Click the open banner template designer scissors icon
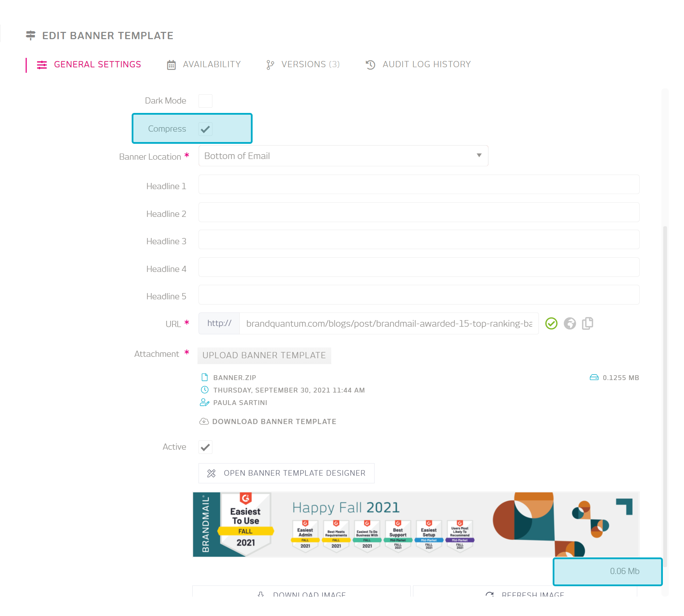This screenshot has width=684, height=616. (212, 473)
